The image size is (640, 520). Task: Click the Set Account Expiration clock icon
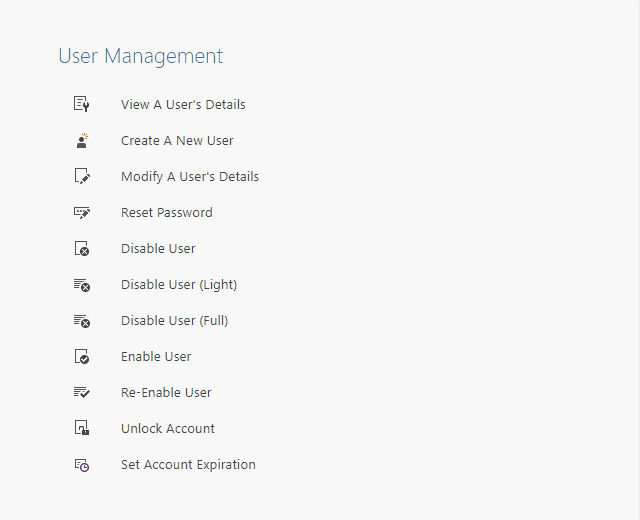[82, 465]
